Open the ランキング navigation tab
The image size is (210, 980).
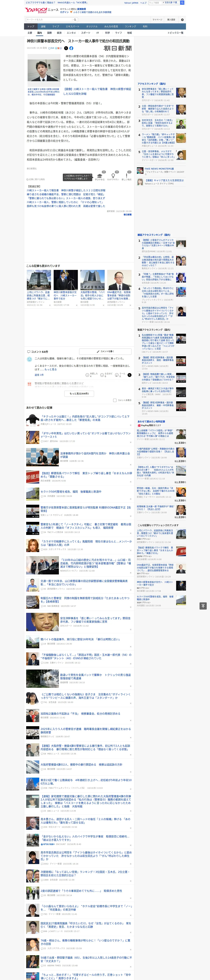[130, 27]
